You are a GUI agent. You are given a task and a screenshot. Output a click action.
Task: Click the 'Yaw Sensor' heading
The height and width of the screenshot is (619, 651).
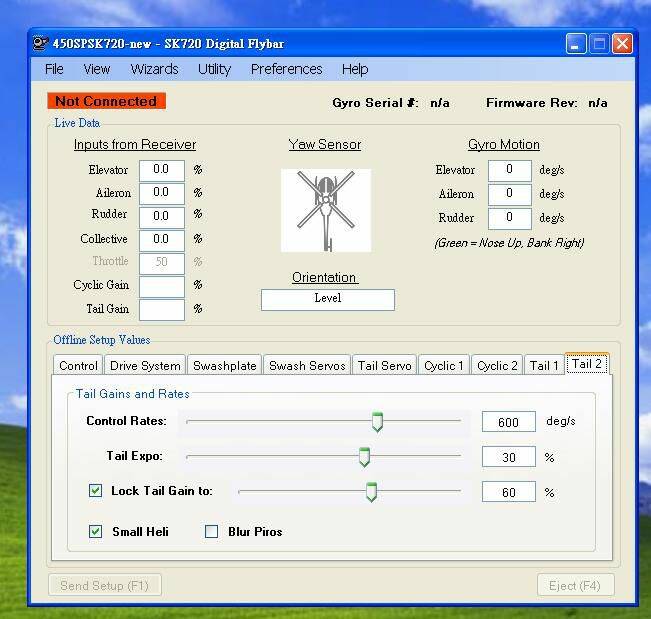coord(325,144)
